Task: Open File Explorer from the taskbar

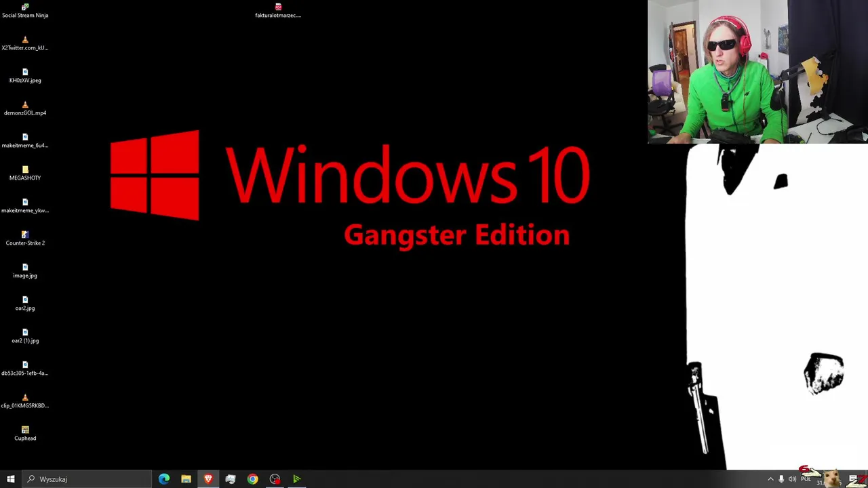Action: pyautogui.click(x=186, y=479)
